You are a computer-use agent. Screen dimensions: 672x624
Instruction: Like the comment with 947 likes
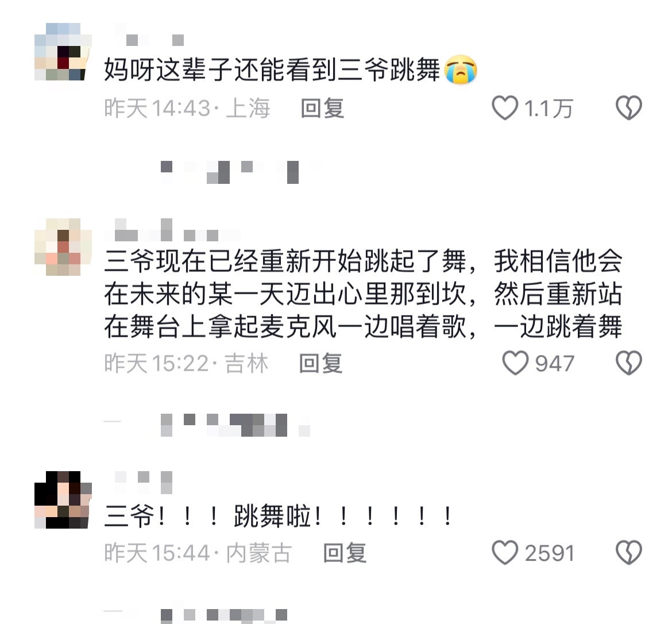pos(515,363)
